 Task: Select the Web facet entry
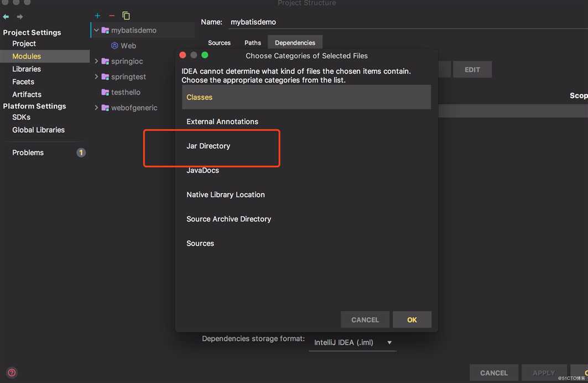(x=128, y=45)
